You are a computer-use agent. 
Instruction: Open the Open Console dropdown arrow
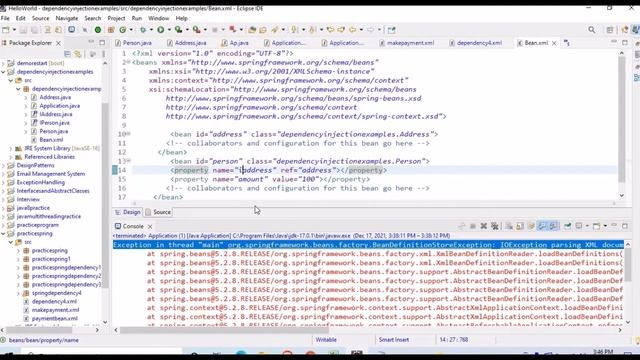point(604,226)
